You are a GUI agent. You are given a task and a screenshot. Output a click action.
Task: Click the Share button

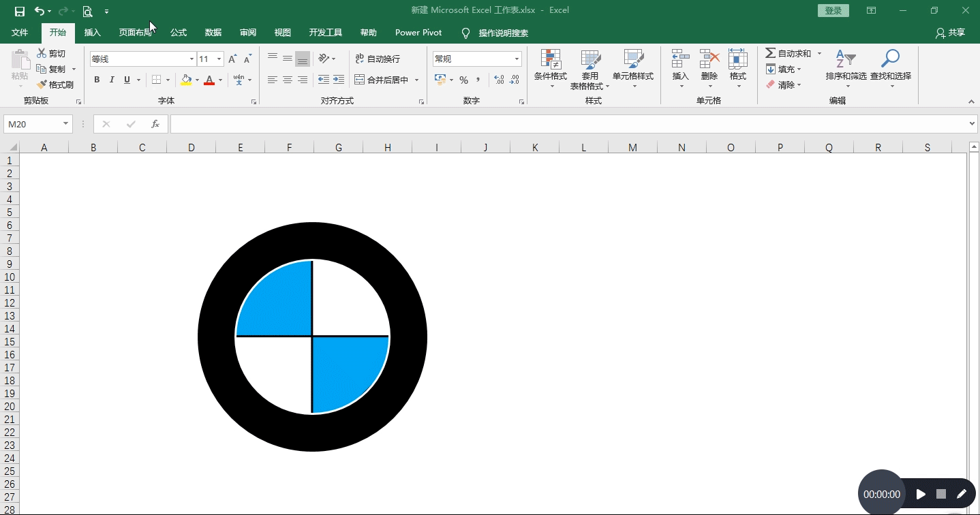tap(951, 33)
